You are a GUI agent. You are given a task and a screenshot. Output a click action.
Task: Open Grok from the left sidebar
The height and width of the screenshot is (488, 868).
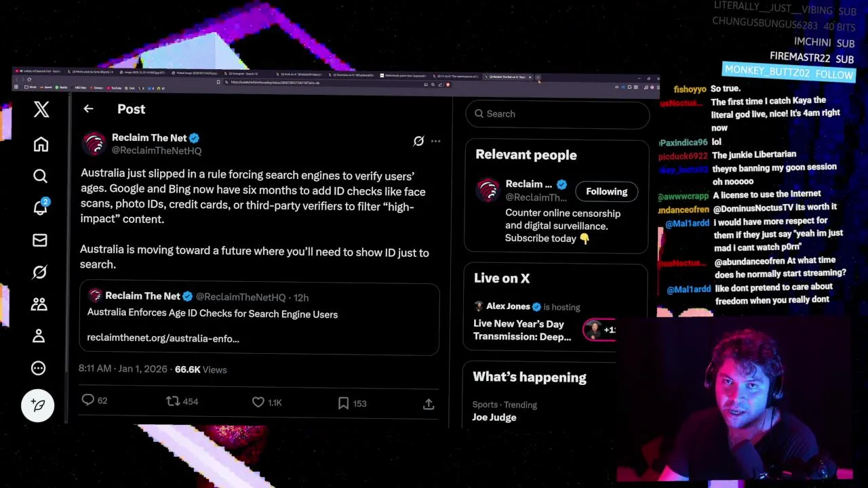(39, 272)
